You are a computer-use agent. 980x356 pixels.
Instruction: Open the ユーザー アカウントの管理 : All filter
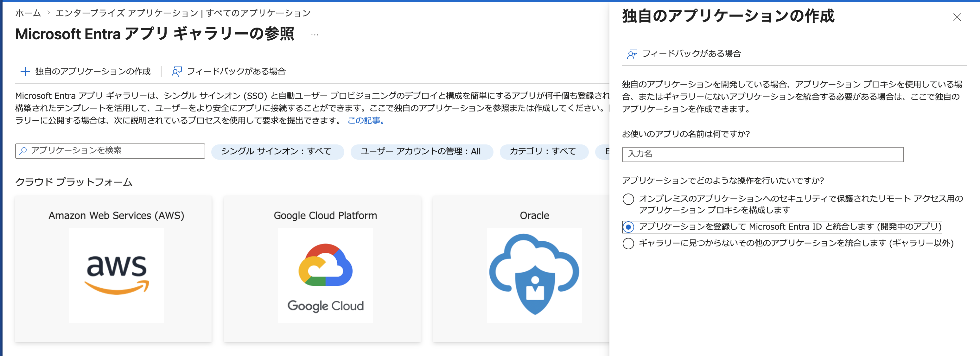tap(422, 151)
